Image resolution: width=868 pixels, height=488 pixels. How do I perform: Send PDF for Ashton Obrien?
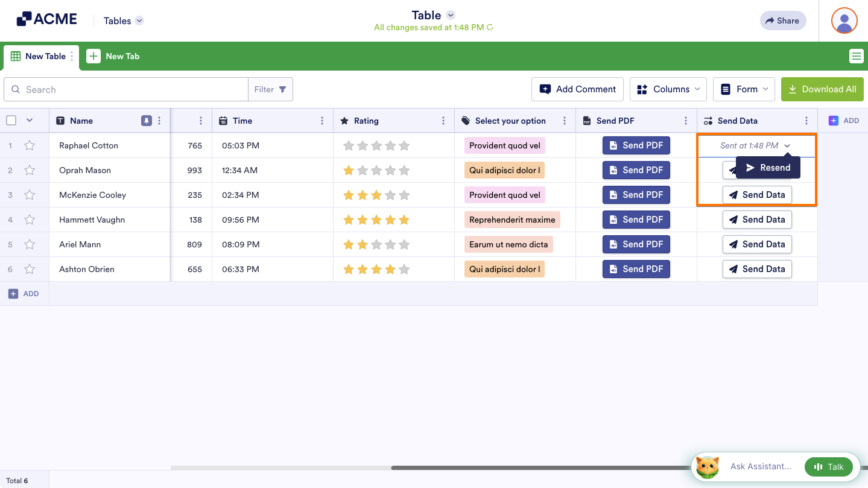(x=636, y=269)
